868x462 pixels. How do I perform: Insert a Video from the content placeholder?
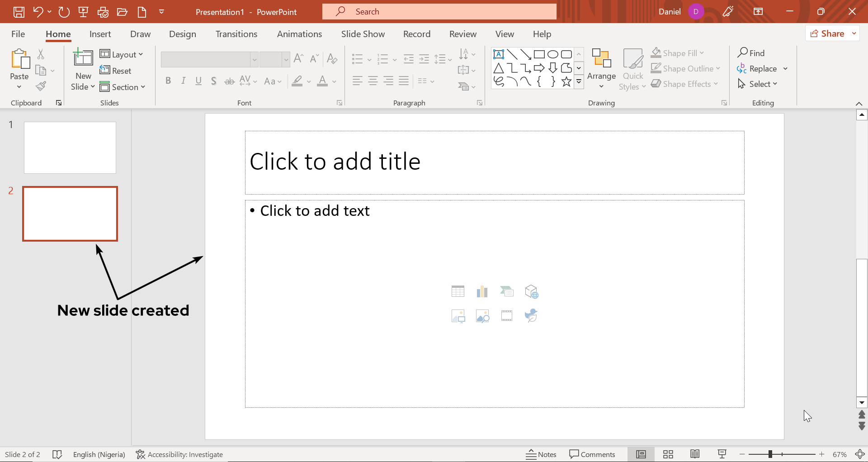[507, 315]
